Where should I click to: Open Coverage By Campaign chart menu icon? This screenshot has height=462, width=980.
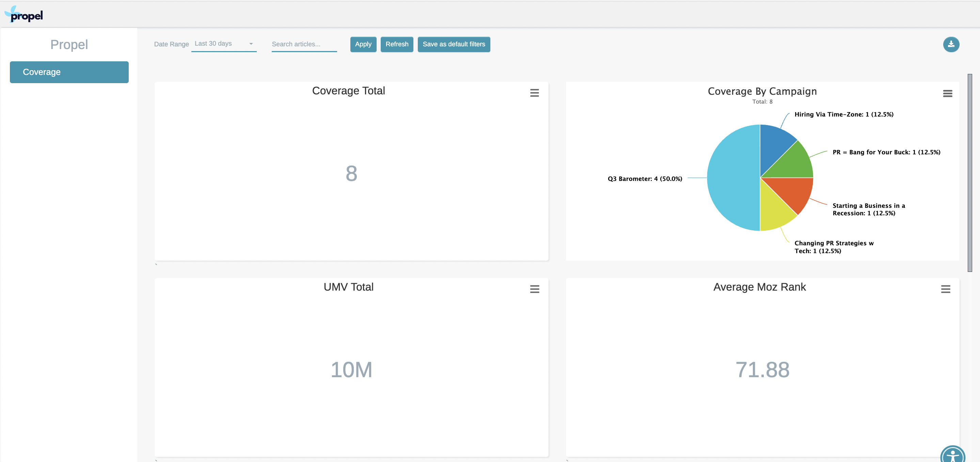coord(947,93)
